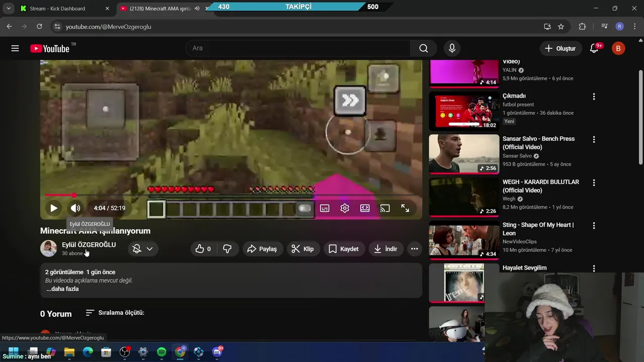Reload the page
This screenshot has height=362, width=644.
[39, 27]
